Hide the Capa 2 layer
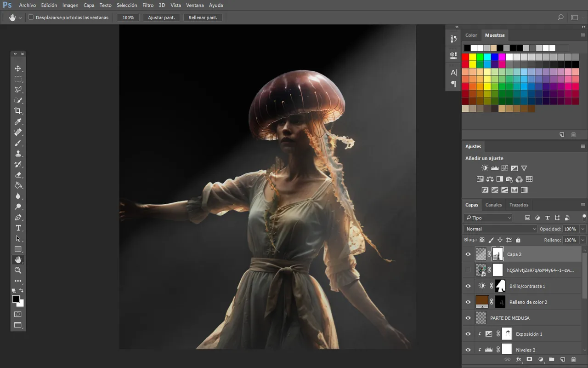 click(468, 254)
